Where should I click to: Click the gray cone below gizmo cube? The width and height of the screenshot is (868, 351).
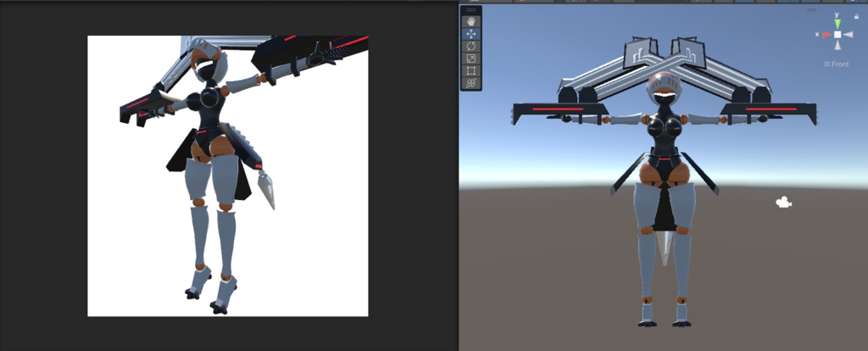point(837,45)
